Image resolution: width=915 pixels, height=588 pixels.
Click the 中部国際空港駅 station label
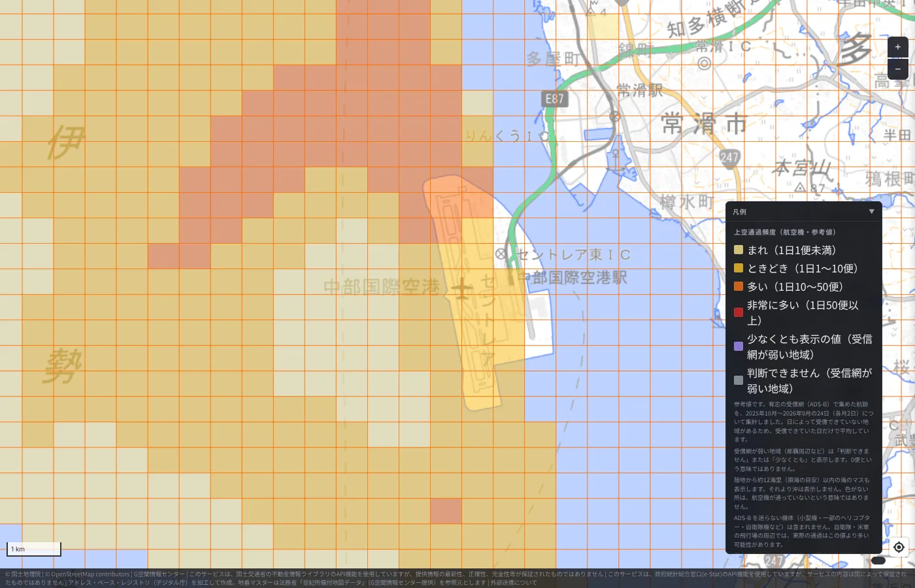(573, 278)
